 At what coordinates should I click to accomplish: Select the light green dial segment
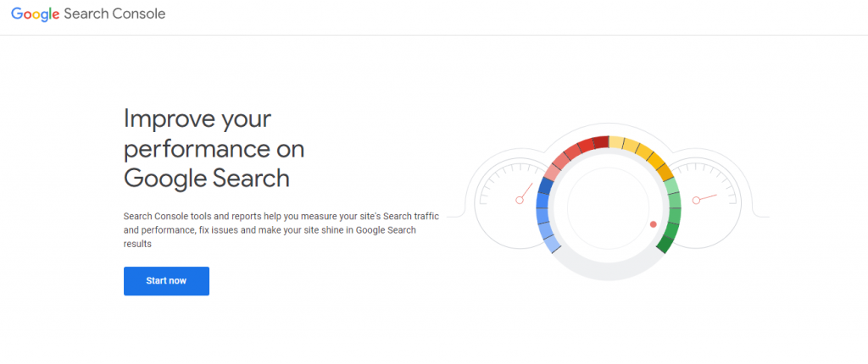[x=671, y=186]
